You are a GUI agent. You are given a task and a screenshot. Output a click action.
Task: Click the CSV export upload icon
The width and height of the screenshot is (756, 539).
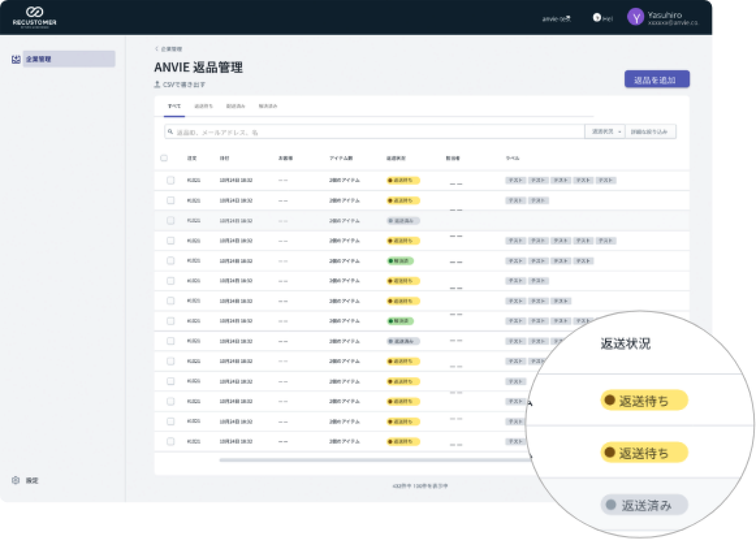pyautogui.click(x=157, y=84)
